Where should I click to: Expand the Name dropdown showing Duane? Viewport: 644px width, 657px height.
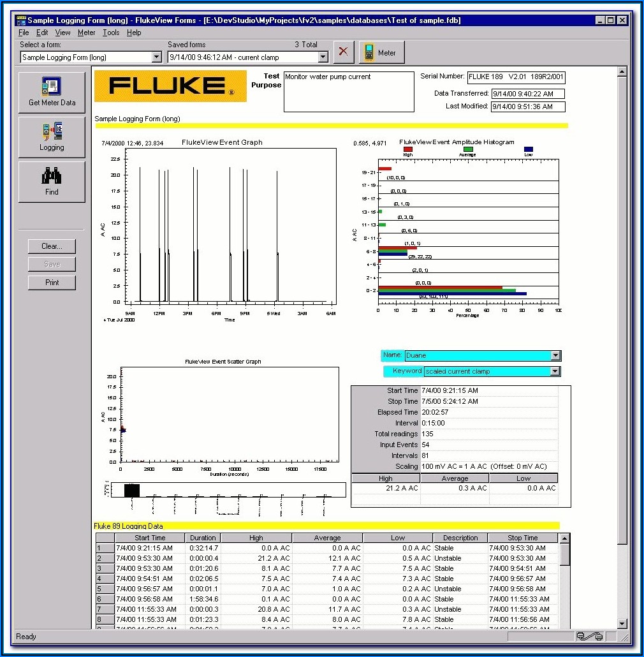pos(555,355)
